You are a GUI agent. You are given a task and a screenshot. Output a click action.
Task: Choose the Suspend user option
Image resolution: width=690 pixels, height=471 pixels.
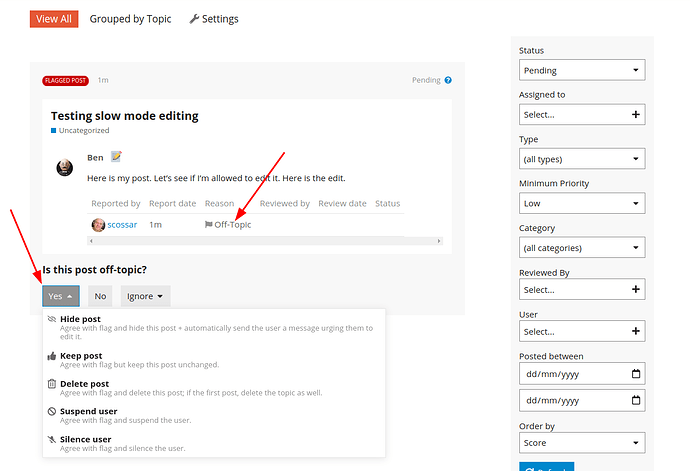pos(214,416)
